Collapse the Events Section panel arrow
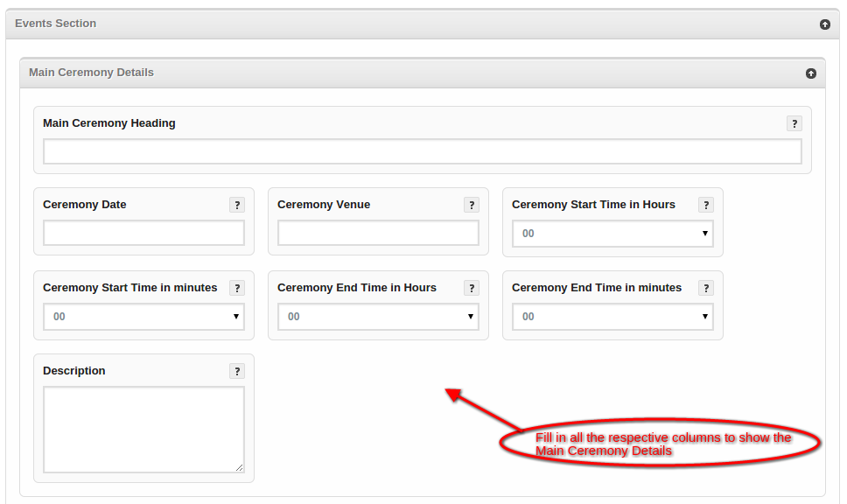Viewport: 847px width, 504px height. pos(824,24)
